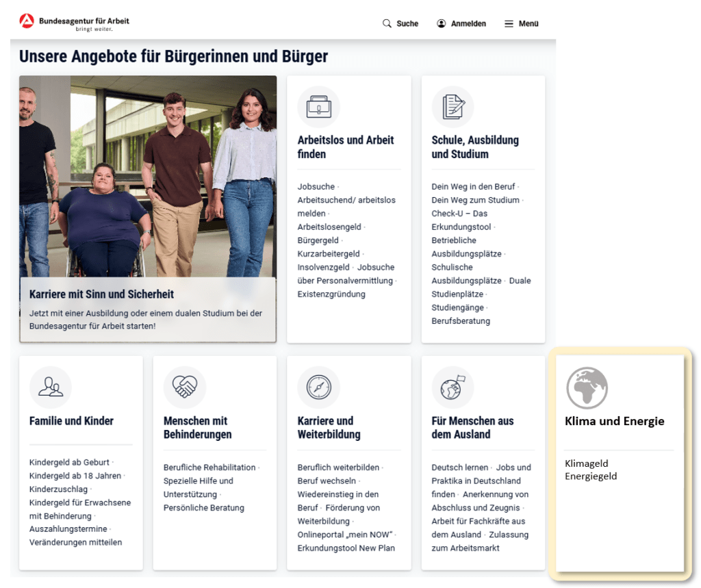701x588 pixels.
Task: Click the Karriere mit Sinn und Sicherheit heading
Action: pyautogui.click(x=101, y=294)
